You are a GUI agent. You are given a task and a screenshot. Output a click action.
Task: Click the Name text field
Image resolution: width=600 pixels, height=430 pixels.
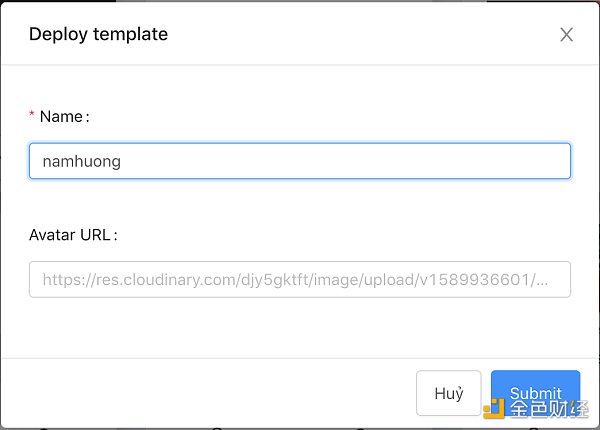point(300,161)
